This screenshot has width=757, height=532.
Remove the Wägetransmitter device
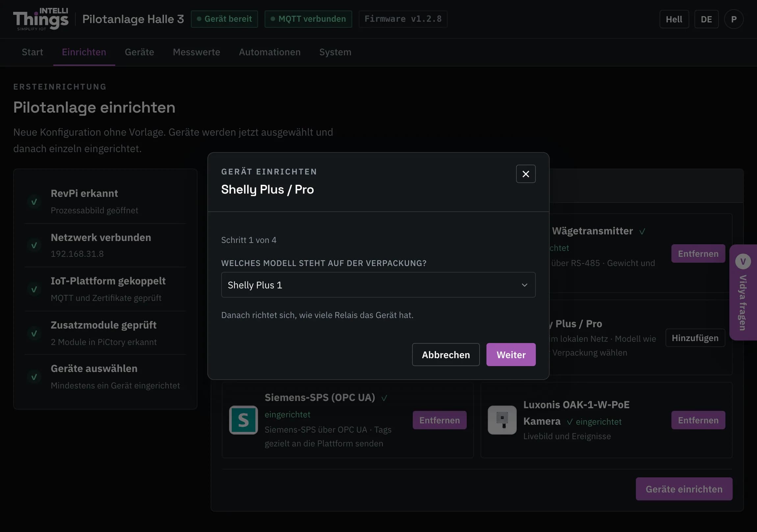[698, 253]
